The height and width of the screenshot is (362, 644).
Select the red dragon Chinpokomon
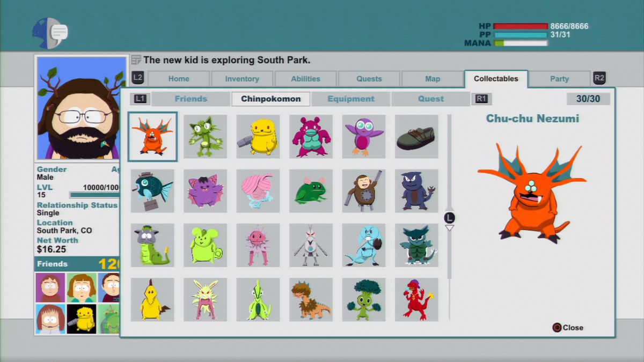pyautogui.click(x=416, y=300)
